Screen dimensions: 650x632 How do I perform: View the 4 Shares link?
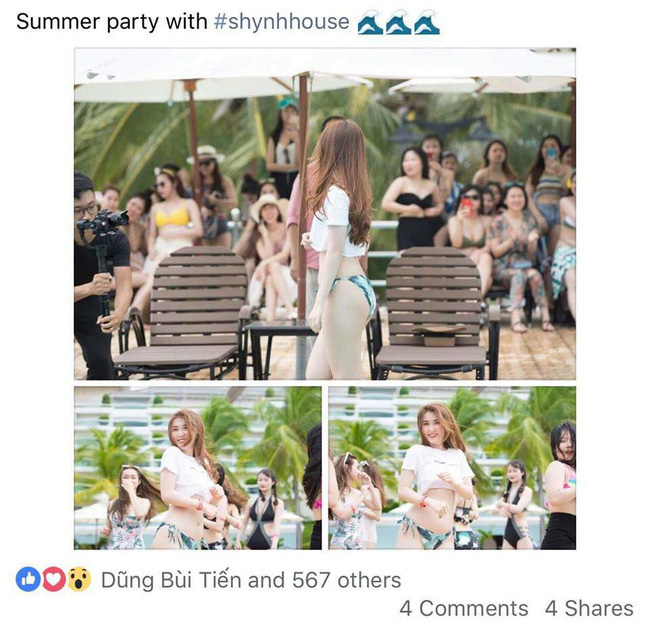589,608
